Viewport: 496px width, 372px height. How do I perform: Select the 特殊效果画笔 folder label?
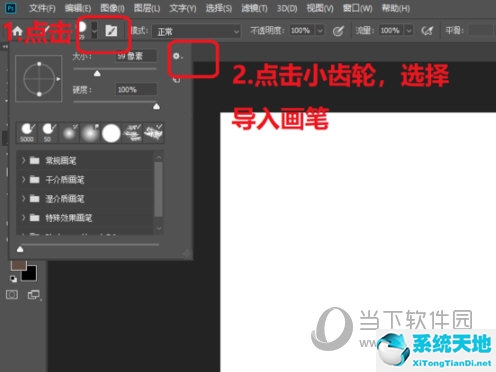point(69,218)
